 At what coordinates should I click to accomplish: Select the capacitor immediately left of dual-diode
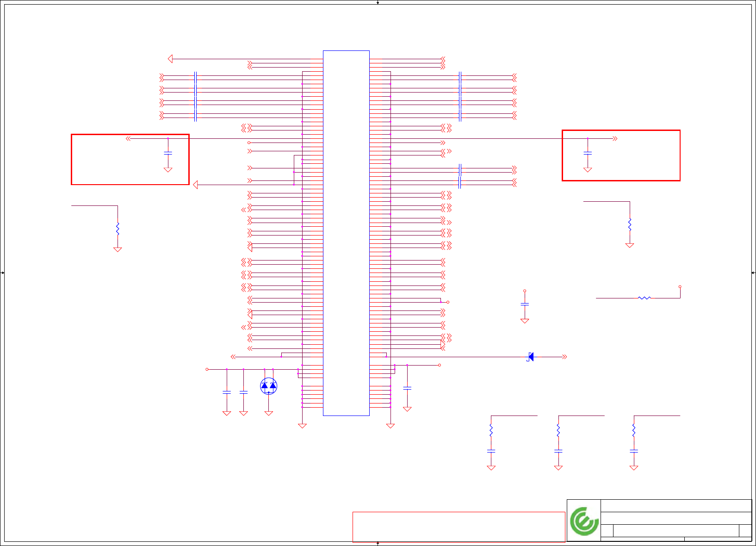243,392
